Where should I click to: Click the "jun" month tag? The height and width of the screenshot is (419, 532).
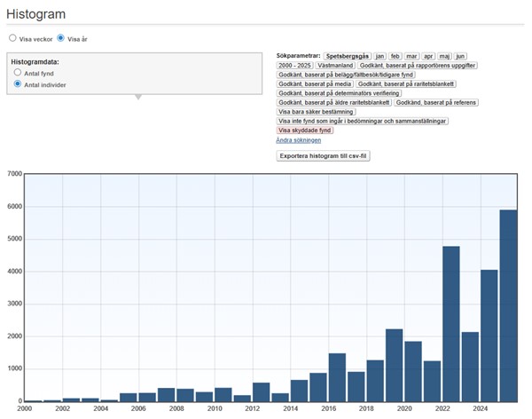coord(460,56)
